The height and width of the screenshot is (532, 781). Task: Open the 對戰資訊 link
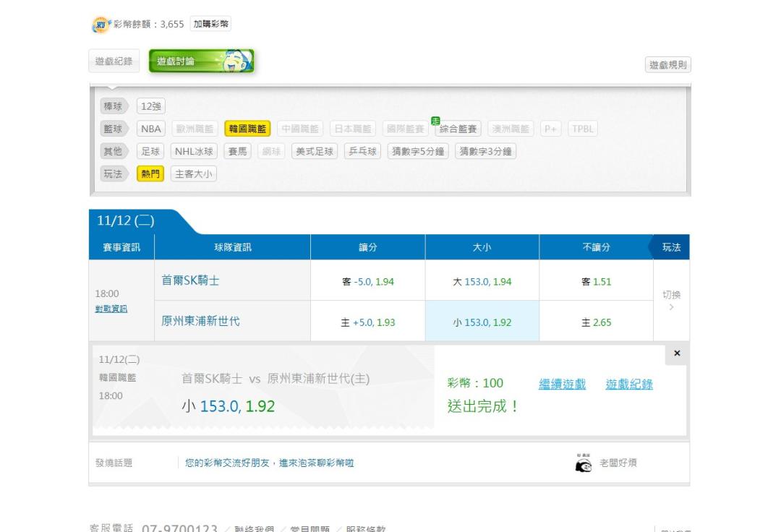point(111,309)
